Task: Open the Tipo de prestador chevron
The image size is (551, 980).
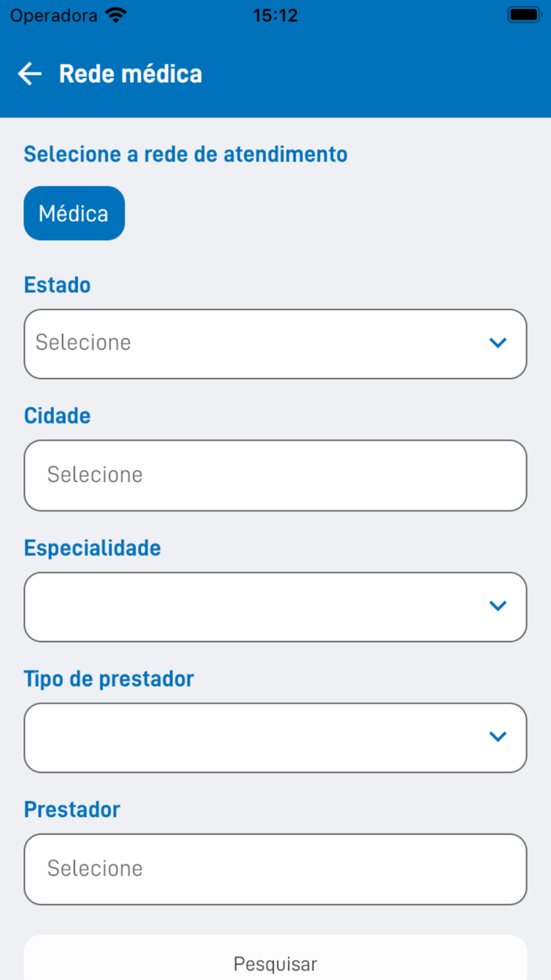Action: point(497,737)
